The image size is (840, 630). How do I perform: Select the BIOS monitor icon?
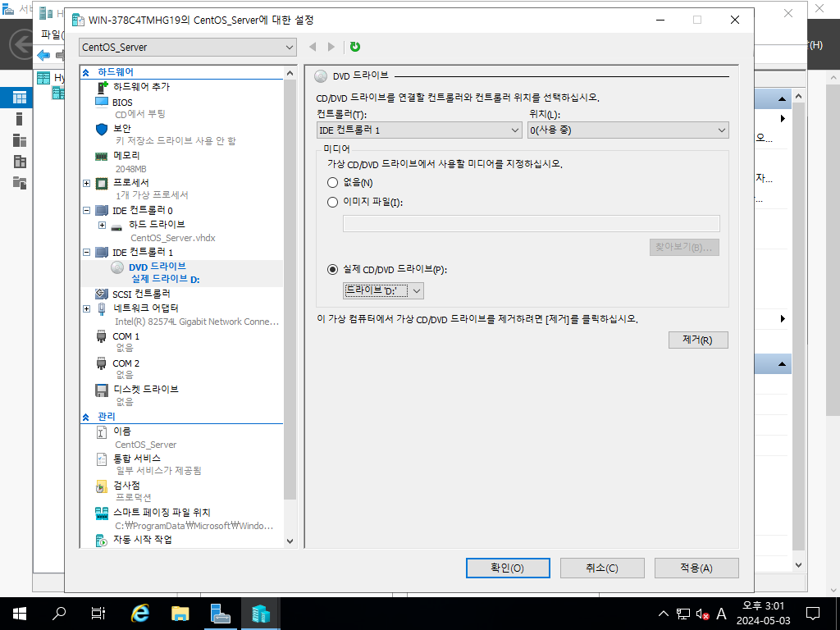[x=101, y=103]
